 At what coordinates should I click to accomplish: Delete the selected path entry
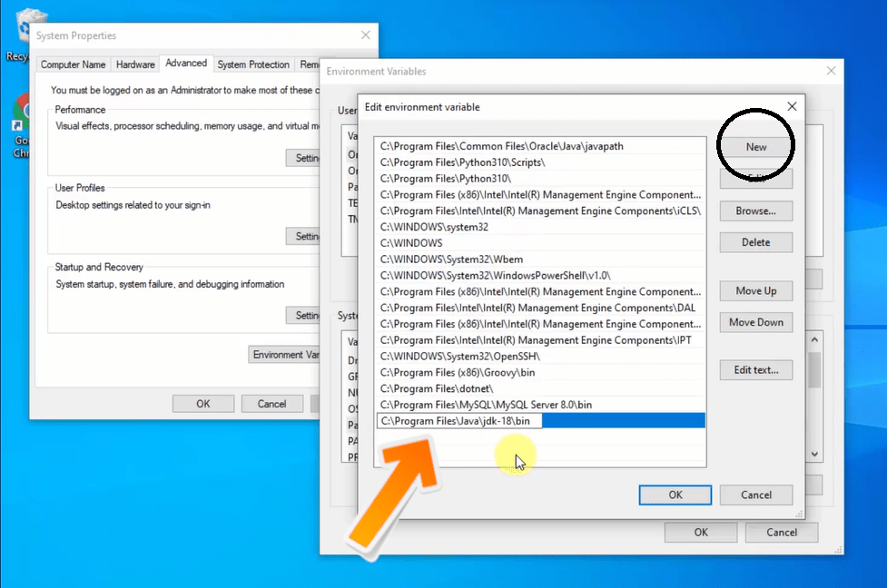(x=755, y=242)
